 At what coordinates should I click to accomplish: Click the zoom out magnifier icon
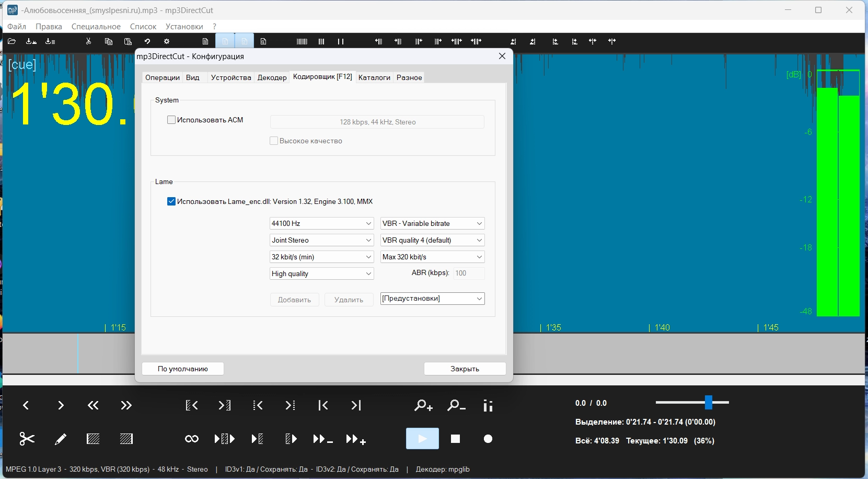456,405
